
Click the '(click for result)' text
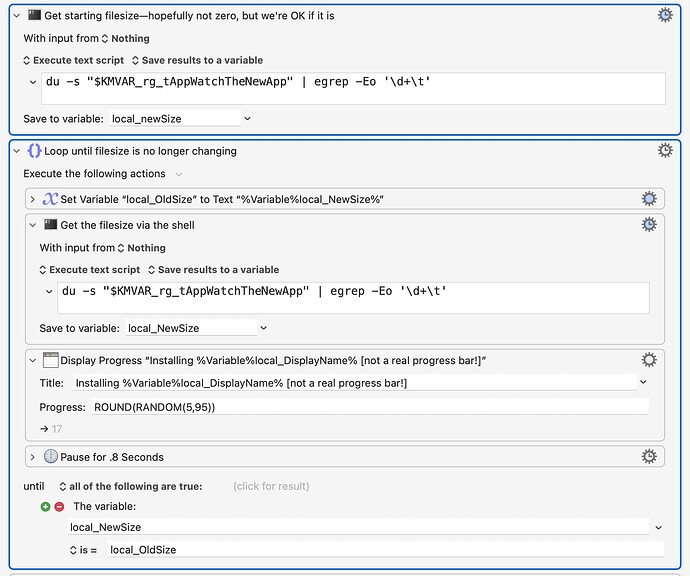pos(268,486)
